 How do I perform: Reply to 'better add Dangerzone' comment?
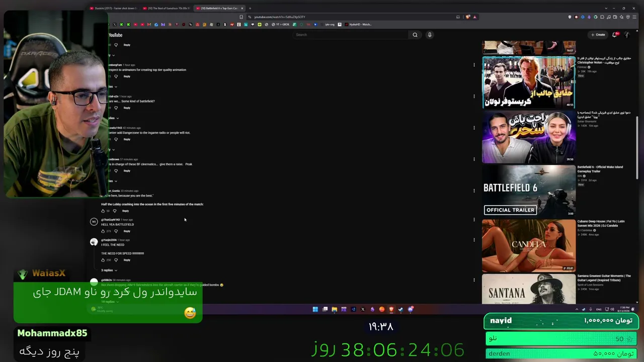coord(127,139)
